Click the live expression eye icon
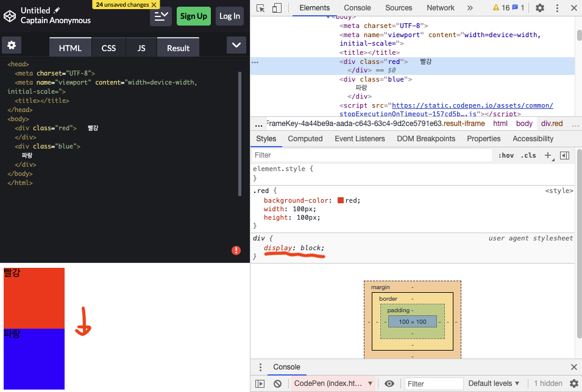The image size is (582, 392). point(389,383)
